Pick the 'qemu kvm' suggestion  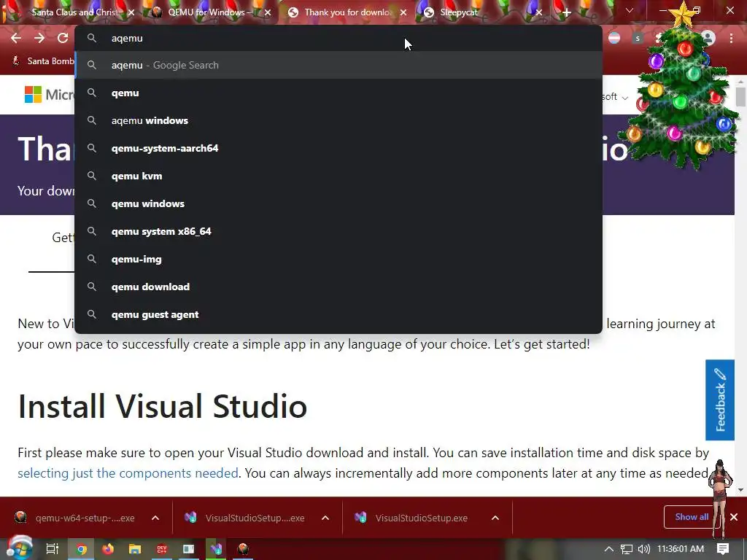click(338, 176)
